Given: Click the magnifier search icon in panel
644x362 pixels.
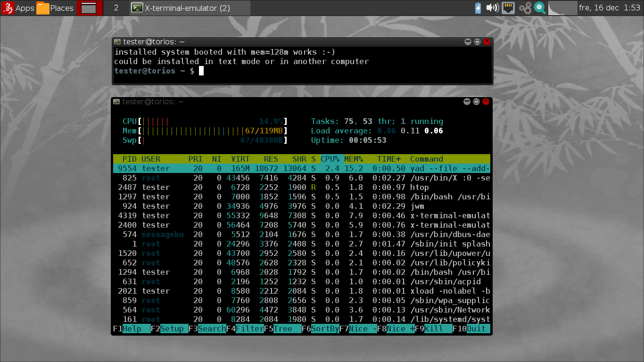Looking at the screenshot, I should click(x=540, y=8).
